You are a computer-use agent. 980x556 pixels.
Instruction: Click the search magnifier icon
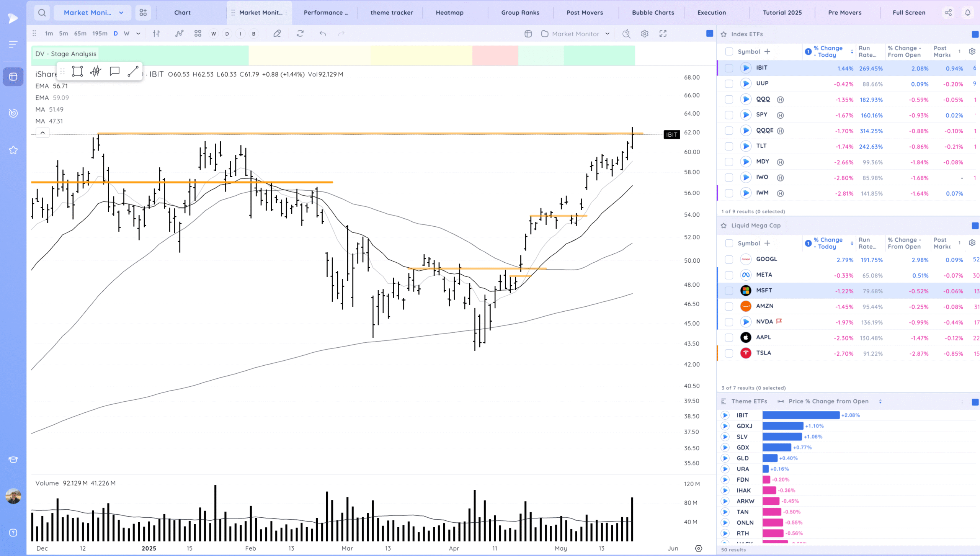42,13
